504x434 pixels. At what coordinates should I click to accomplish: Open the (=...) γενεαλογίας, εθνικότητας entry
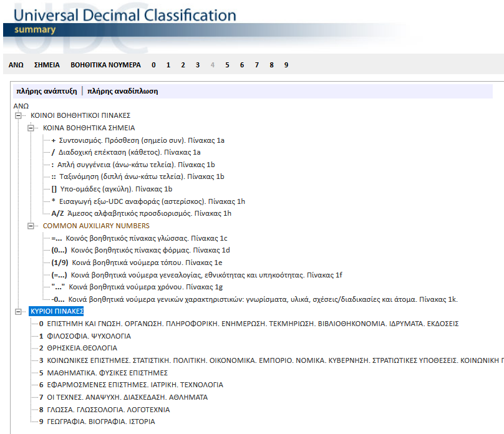[x=196, y=276]
